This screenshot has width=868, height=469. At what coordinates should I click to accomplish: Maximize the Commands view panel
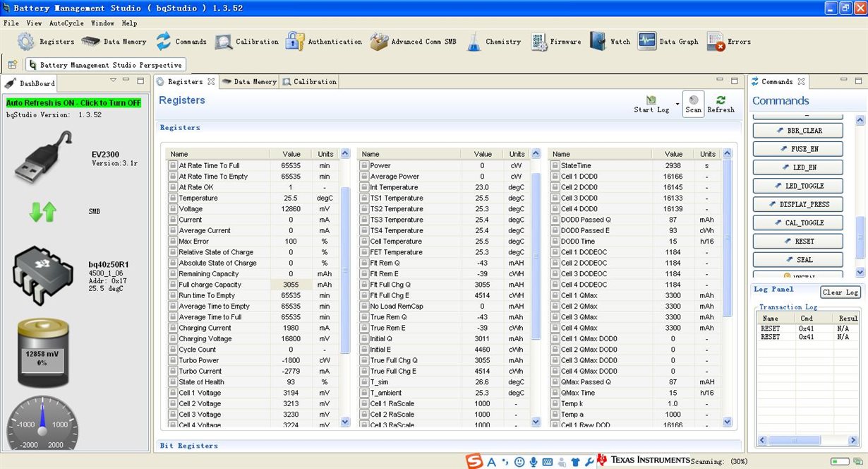click(x=860, y=81)
